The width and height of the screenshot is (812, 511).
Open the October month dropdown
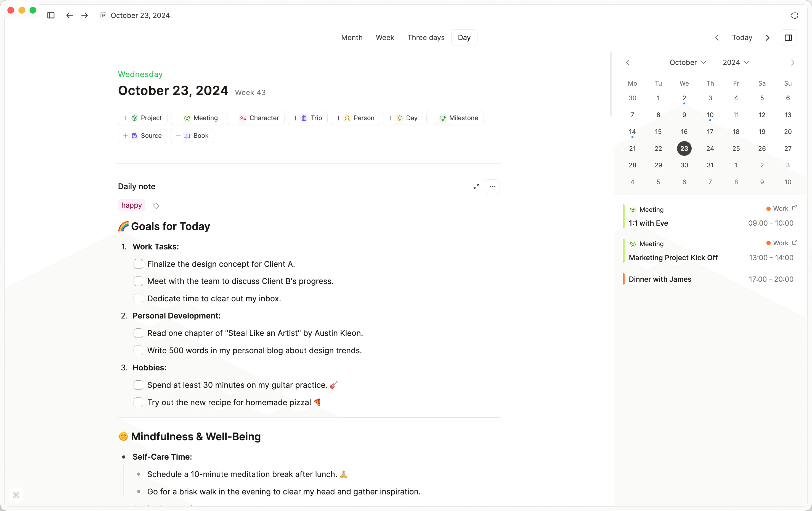pos(688,62)
